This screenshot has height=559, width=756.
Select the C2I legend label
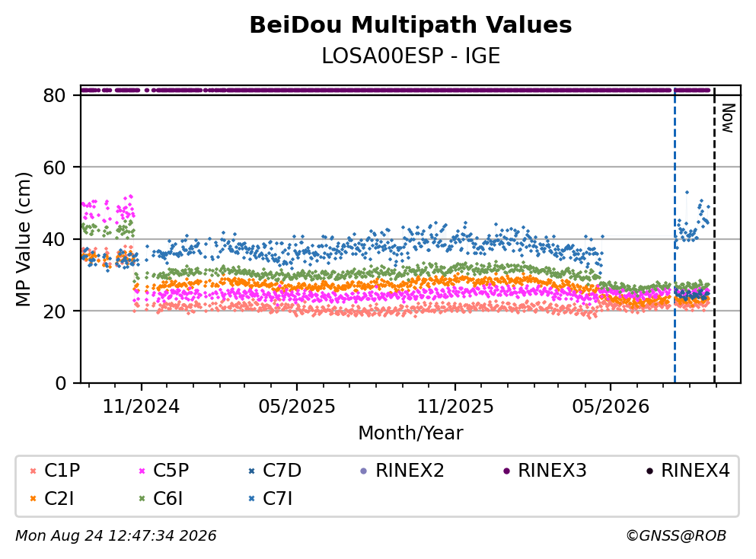tap(59, 498)
